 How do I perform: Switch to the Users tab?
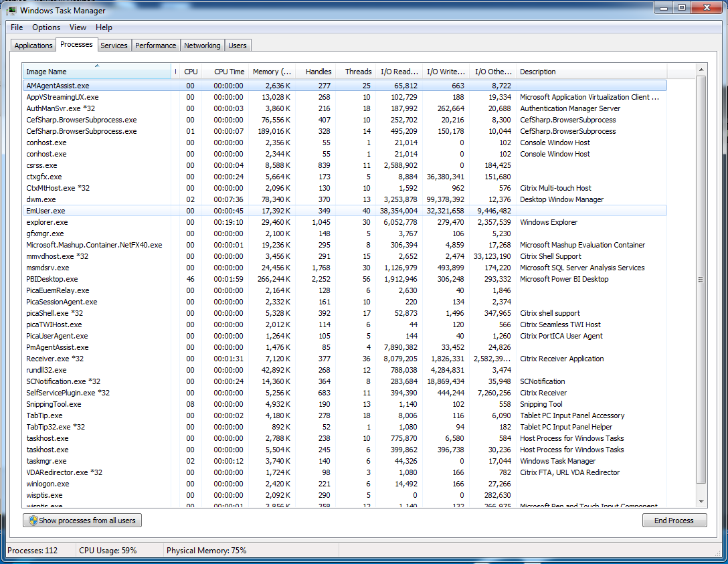[238, 45]
